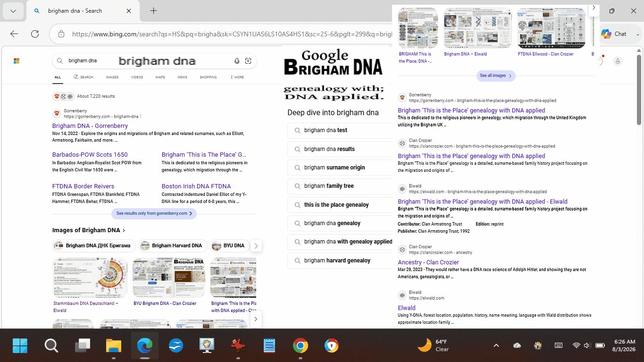This screenshot has height=362, width=644.
Task: View site information lock icon
Action: tap(61, 34)
